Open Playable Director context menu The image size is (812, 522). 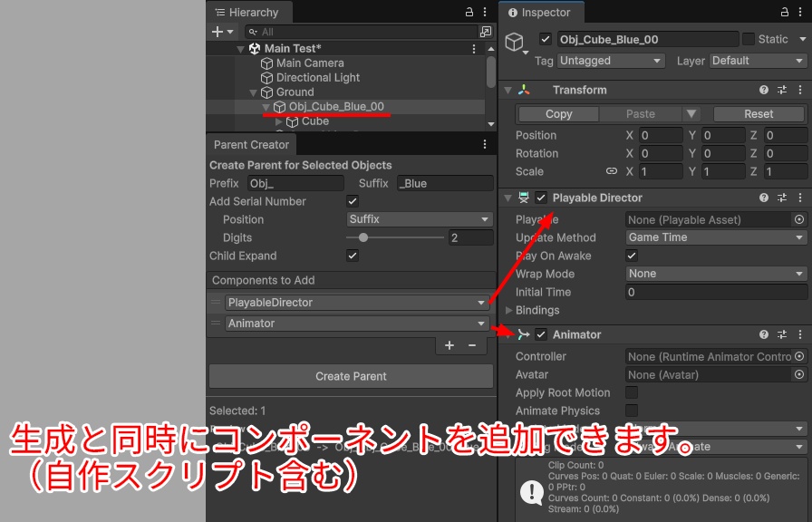(x=800, y=198)
